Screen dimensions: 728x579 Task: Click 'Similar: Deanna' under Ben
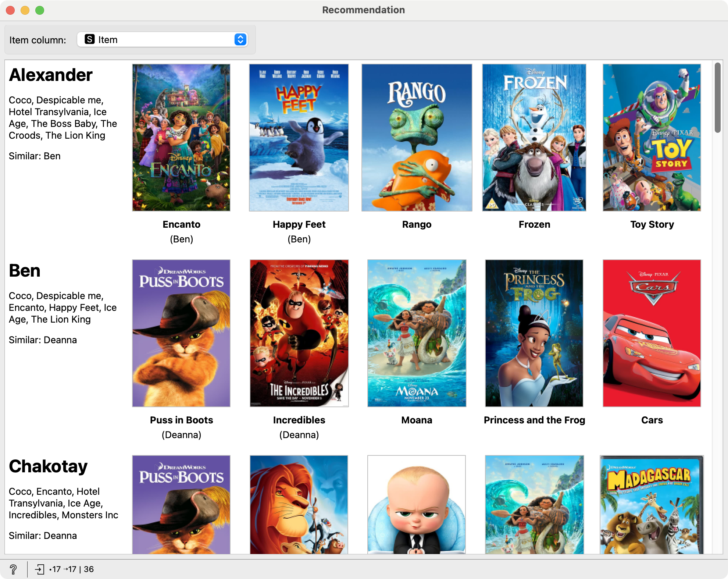[x=43, y=340]
